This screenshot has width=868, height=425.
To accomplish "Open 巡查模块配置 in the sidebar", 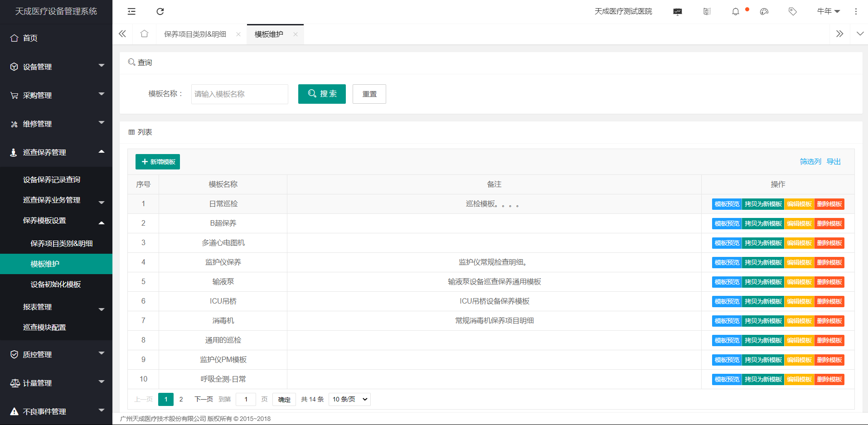I will pos(56,327).
